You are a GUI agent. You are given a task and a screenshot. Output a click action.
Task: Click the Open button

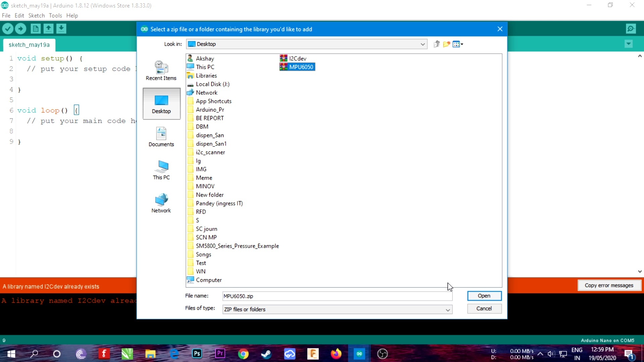coord(484,296)
